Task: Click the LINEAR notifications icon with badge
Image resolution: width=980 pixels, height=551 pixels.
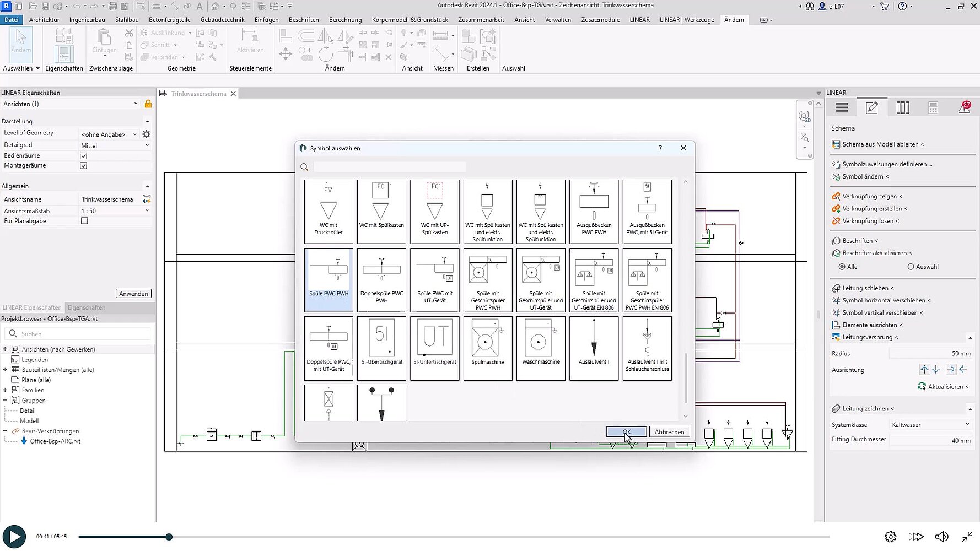Action: (x=964, y=108)
